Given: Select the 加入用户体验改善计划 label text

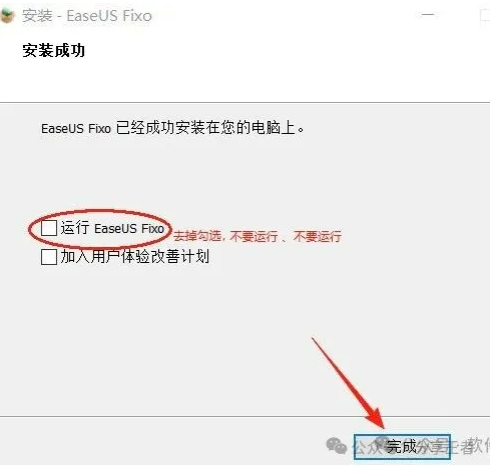Looking at the screenshot, I should pos(135,256).
